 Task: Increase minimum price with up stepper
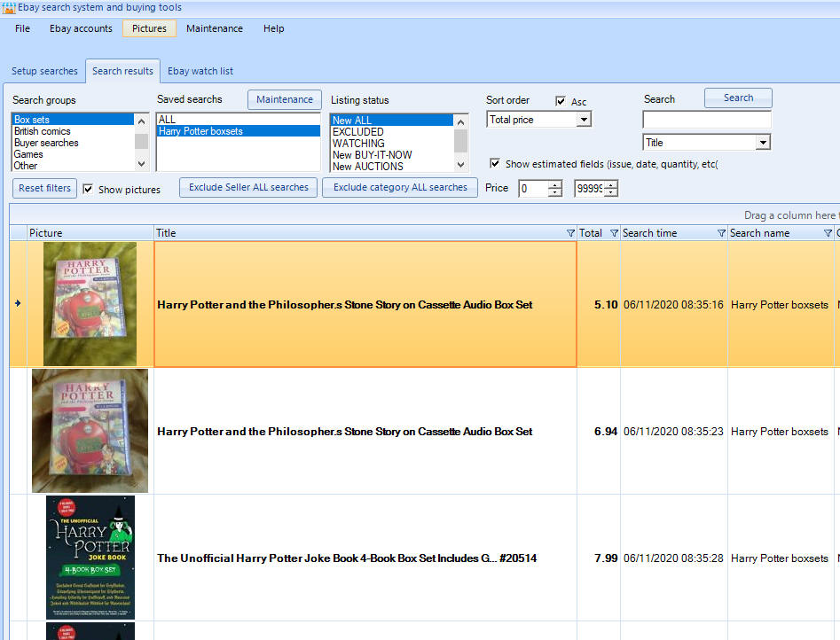(x=555, y=184)
